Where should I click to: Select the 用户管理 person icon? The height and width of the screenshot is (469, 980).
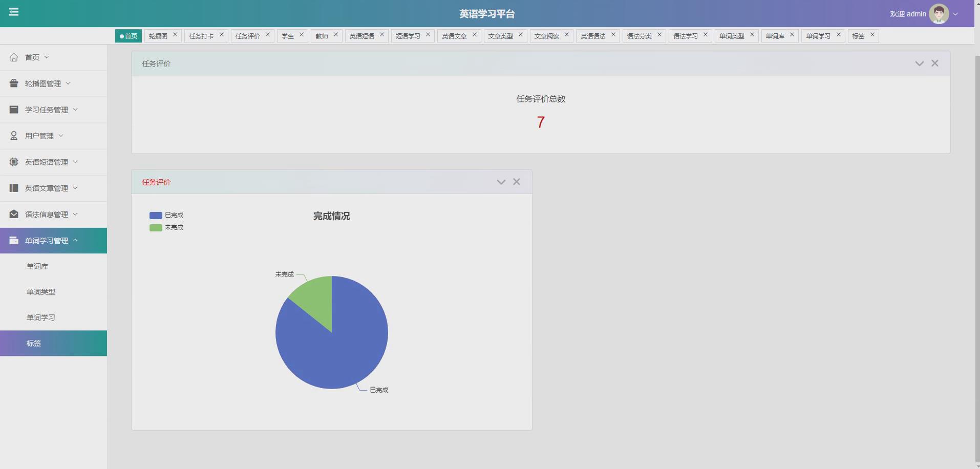point(13,136)
